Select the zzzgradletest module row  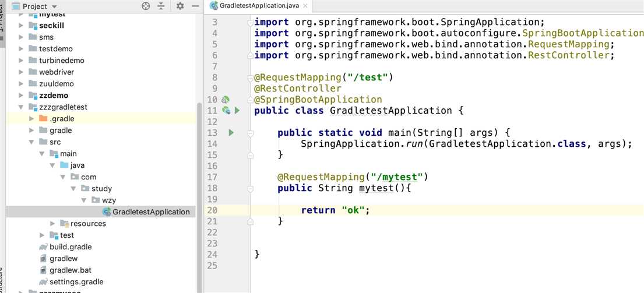pos(101,107)
